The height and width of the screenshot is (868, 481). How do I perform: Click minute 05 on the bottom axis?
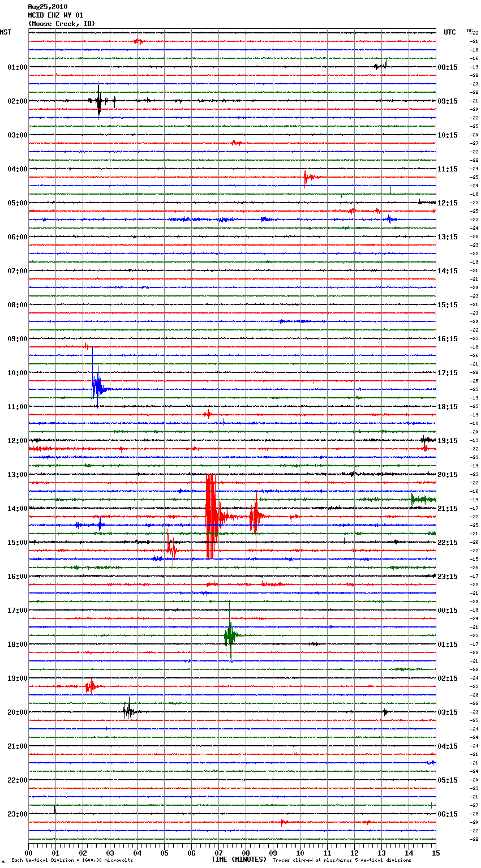pos(164,853)
